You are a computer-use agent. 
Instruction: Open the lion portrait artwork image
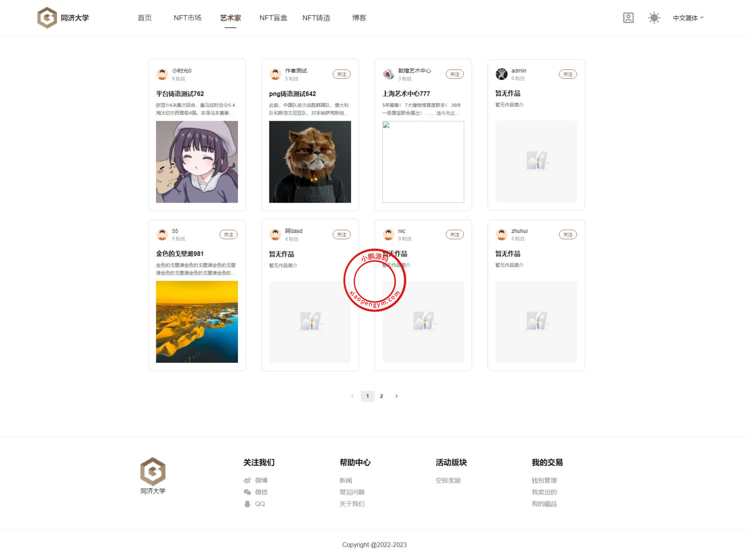(310, 162)
